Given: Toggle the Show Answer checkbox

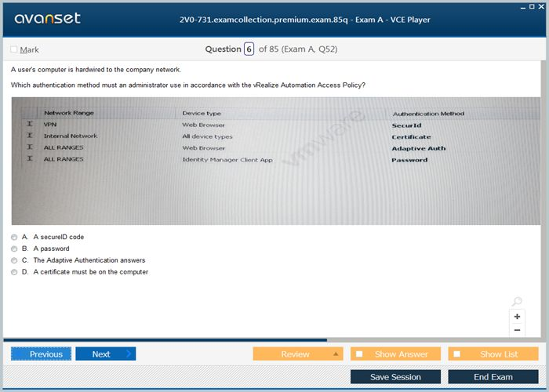Looking at the screenshot, I should pyautogui.click(x=359, y=354).
